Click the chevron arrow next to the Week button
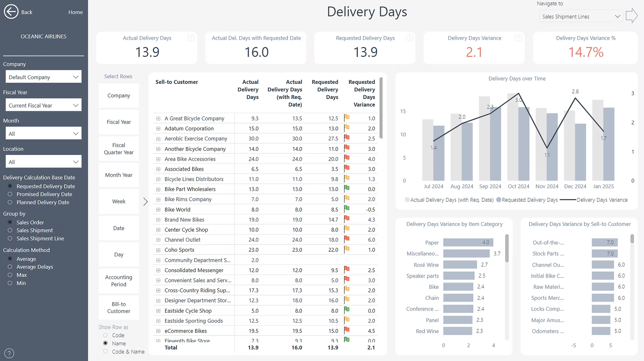Image resolution: width=644 pixels, height=361 pixels. tap(146, 202)
